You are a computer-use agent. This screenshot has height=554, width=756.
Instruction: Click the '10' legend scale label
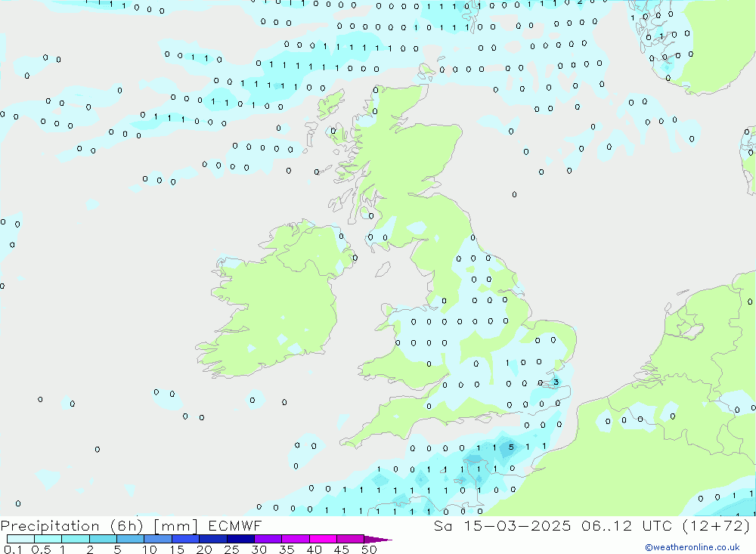click(150, 549)
